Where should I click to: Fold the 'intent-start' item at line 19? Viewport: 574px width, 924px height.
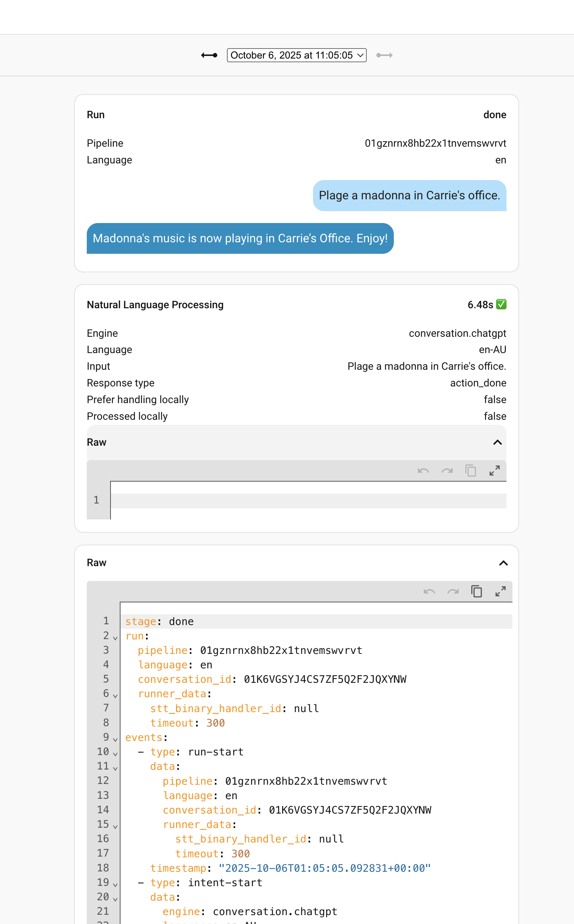click(115, 885)
